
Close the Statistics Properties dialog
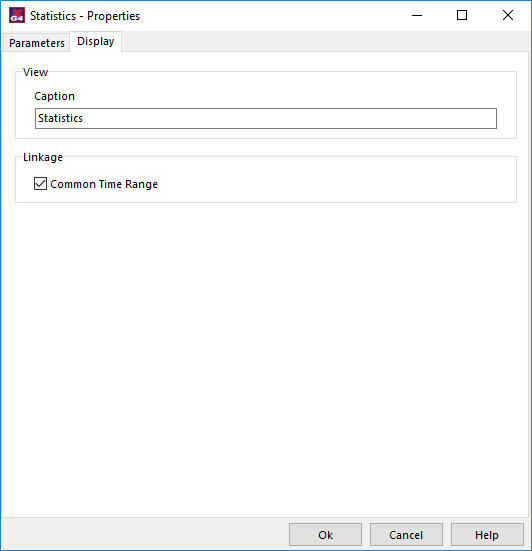pos(507,15)
